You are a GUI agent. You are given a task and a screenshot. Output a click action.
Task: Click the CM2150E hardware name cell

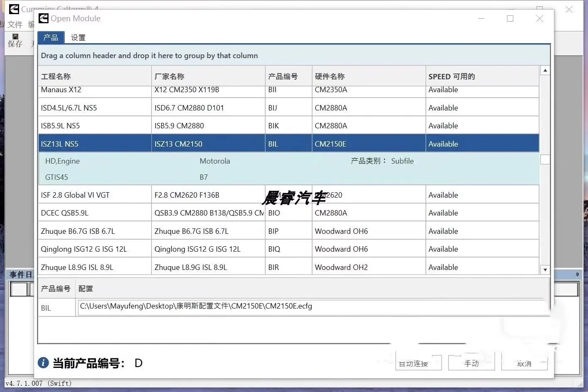368,144
